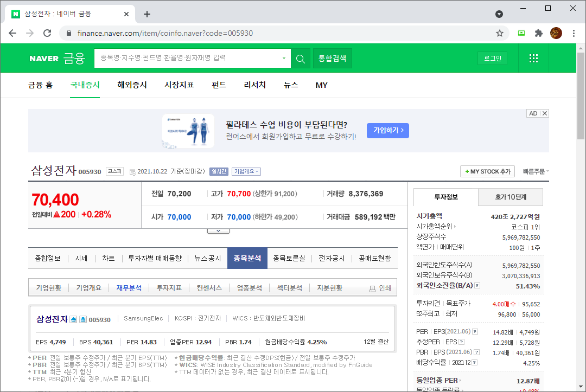Click the browser back arrow
The width and height of the screenshot is (586, 392).
click(x=12, y=33)
